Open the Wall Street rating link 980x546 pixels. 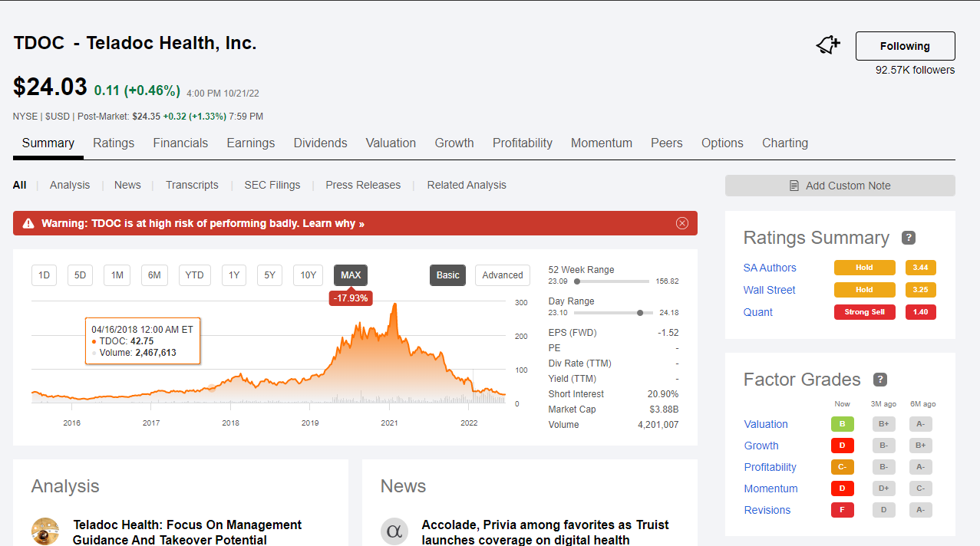coord(769,290)
